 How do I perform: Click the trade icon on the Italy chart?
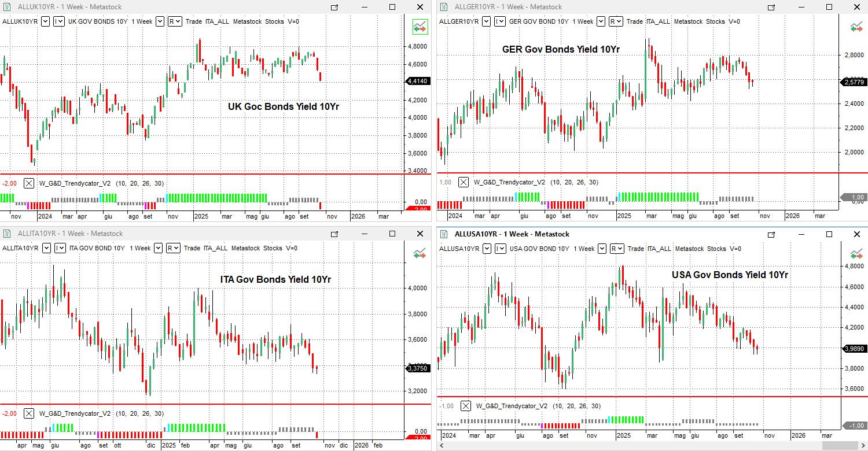(x=420, y=253)
